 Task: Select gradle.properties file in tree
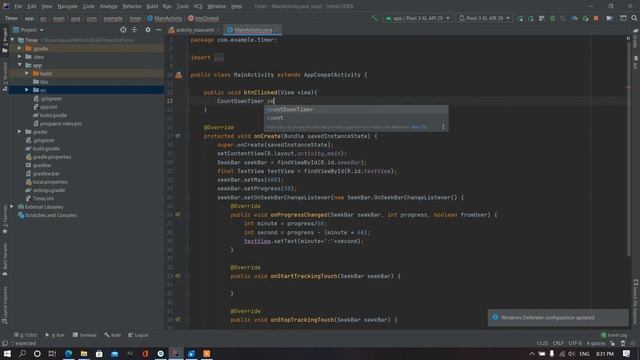click(x=49, y=157)
